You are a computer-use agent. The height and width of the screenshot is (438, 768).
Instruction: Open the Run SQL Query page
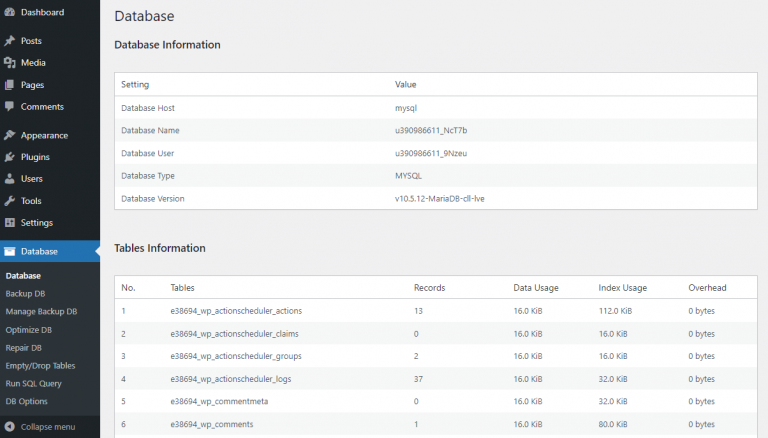coord(33,384)
